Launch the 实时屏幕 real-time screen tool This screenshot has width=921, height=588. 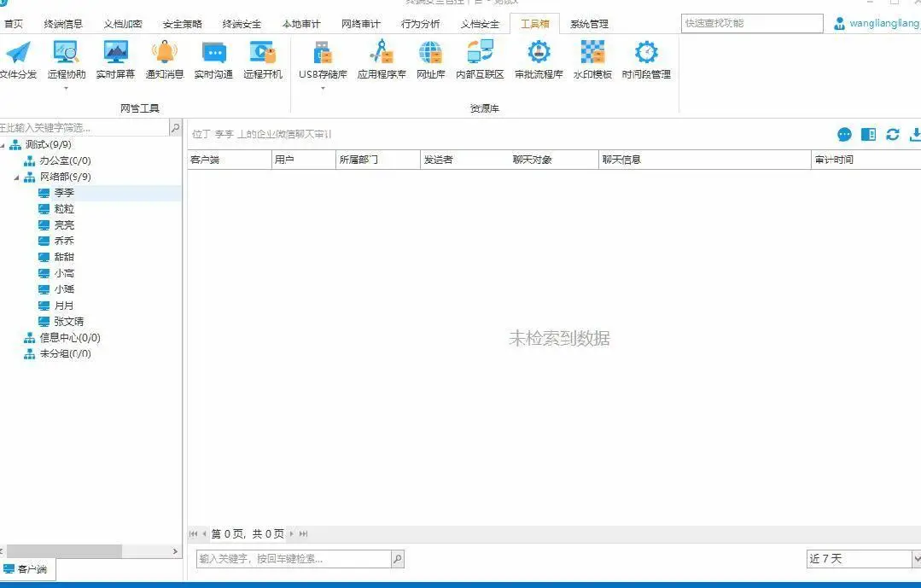114,60
